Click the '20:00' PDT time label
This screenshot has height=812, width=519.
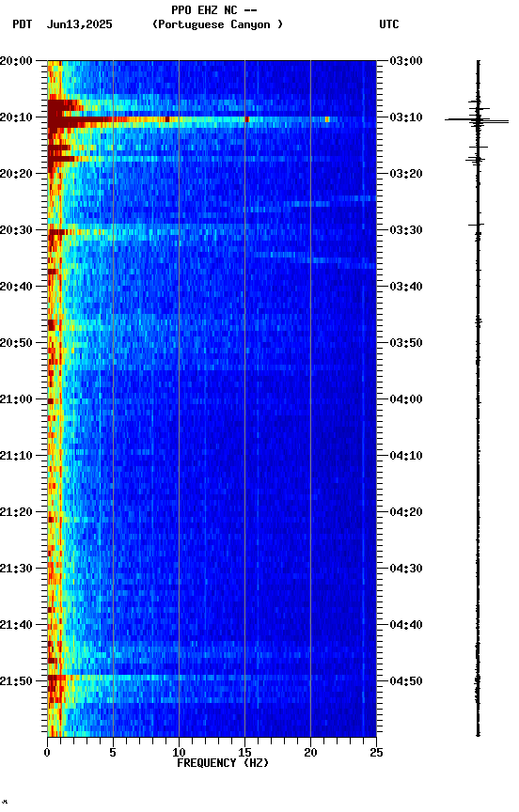pyautogui.click(x=16, y=61)
